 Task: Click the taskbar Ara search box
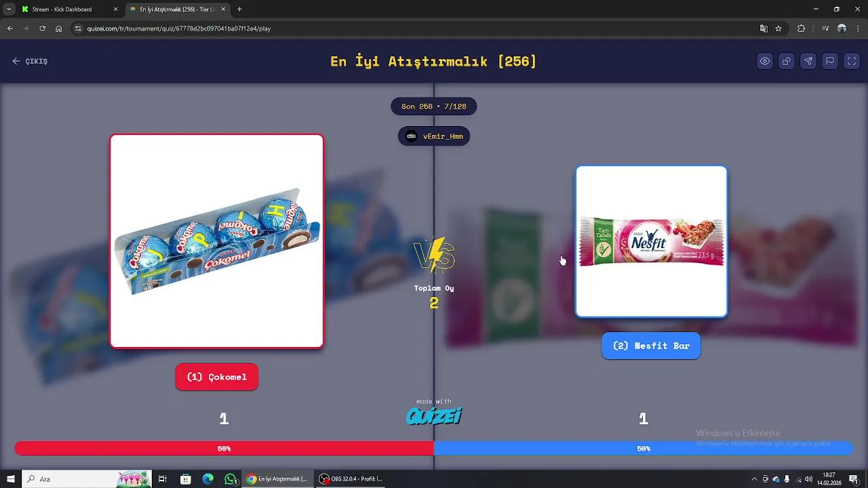tap(86, 479)
